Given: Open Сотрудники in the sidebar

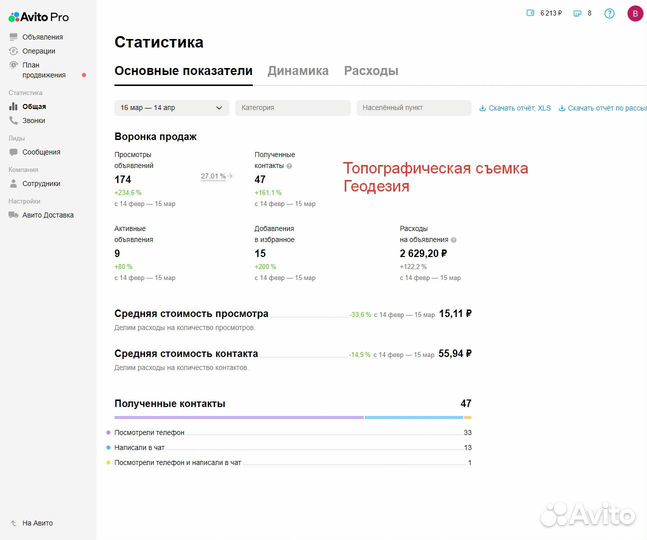Looking at the screenshot, I should point(41,183).
